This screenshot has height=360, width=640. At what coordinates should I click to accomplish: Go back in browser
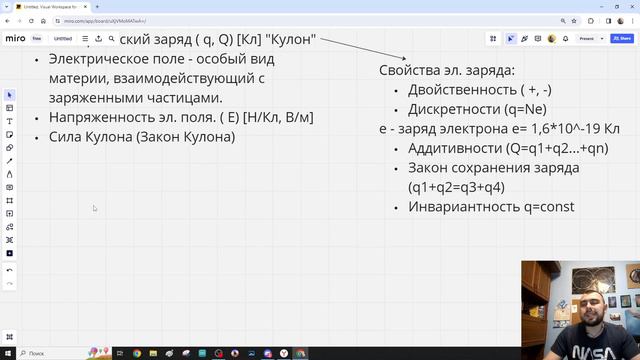click(x=7, y=21)
